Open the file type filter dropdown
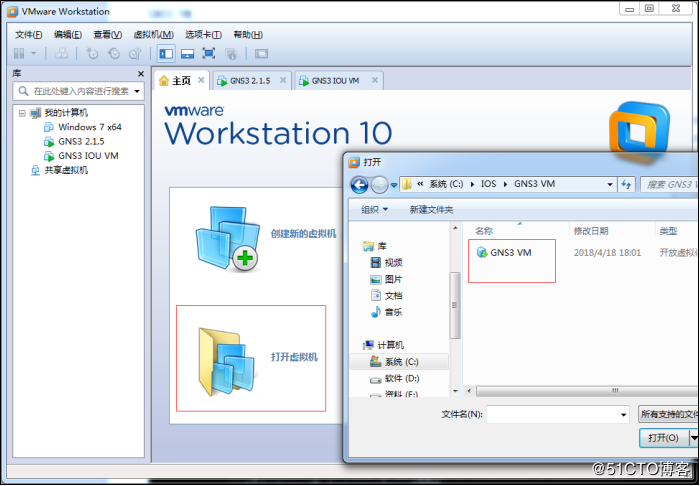Image resolution: width=700 pixels, height=486 pixels. pyautogui.click(x=668, y=415)
